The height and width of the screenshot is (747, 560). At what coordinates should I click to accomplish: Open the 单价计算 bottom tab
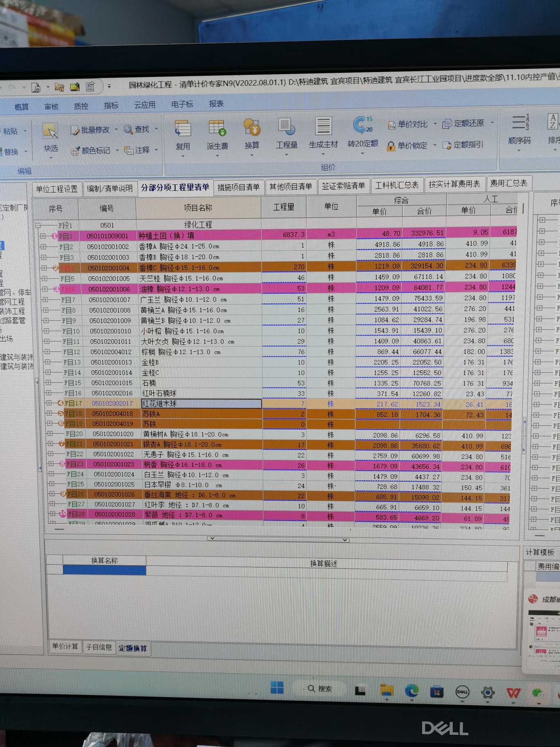coord(65,646)
